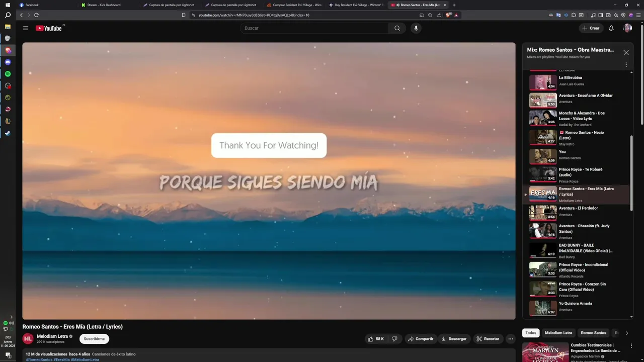This screenshot has width=644, height=362.
Task: Click the browser back arrow
Action: point(21,15)
